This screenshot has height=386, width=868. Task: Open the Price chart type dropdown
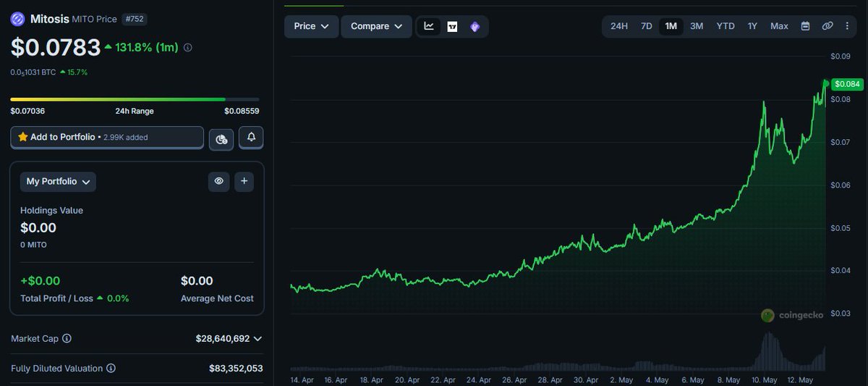tap(311, 26)
